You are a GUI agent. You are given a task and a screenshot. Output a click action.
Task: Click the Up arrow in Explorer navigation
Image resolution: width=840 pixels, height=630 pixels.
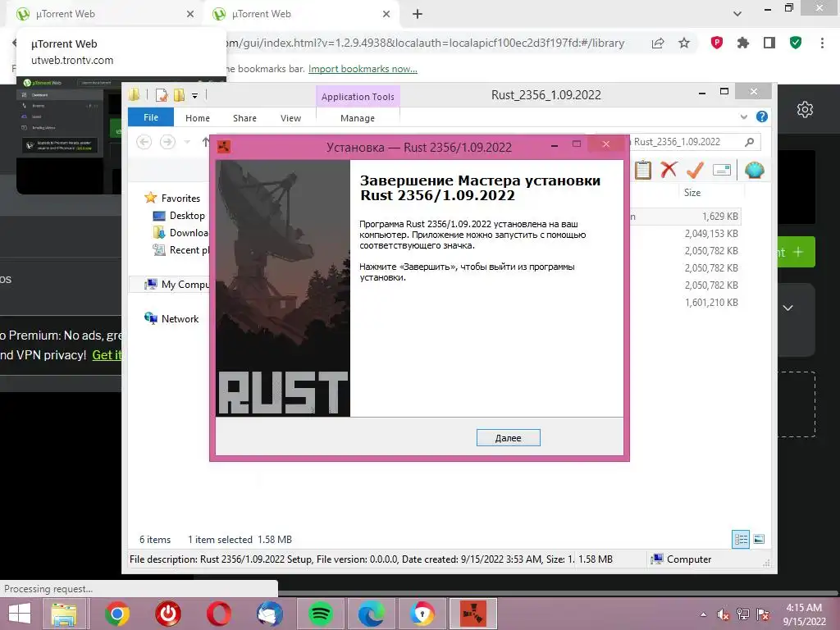point(205,142)
